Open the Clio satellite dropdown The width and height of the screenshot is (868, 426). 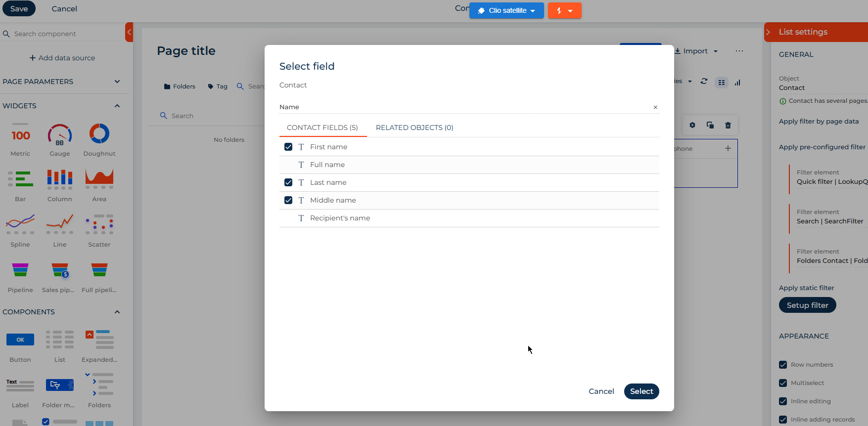pos(506,10)
